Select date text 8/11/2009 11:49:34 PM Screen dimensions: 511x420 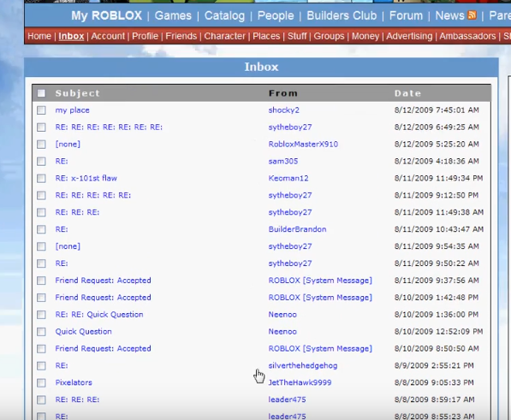pos(438,178)
